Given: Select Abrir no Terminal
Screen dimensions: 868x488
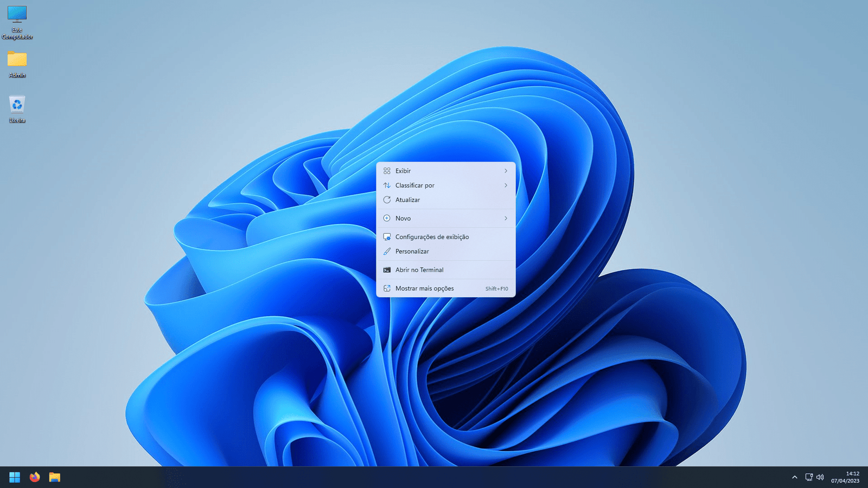Looking at the screenshot, I should pos(446,270).
